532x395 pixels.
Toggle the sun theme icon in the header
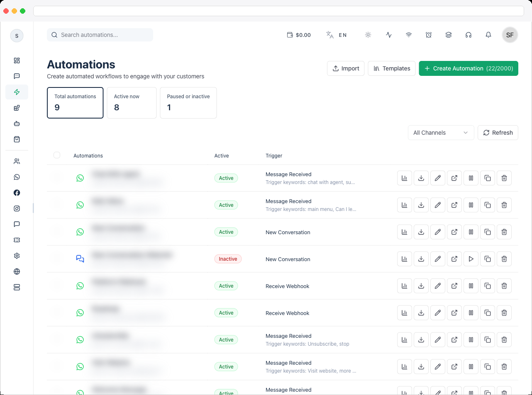[x=368, y=35]
